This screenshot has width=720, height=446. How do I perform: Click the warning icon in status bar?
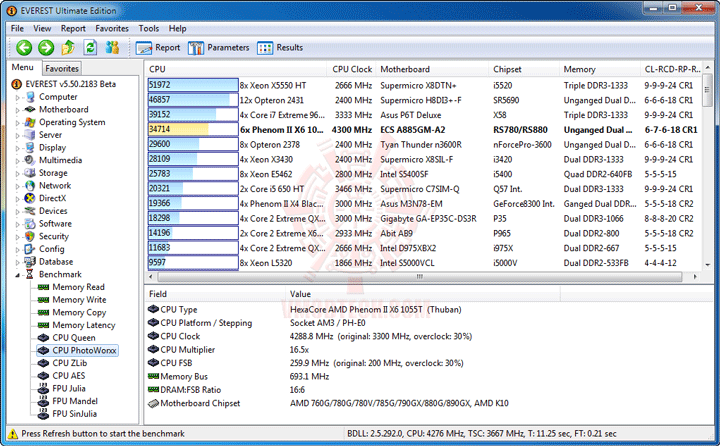[13, 434]
